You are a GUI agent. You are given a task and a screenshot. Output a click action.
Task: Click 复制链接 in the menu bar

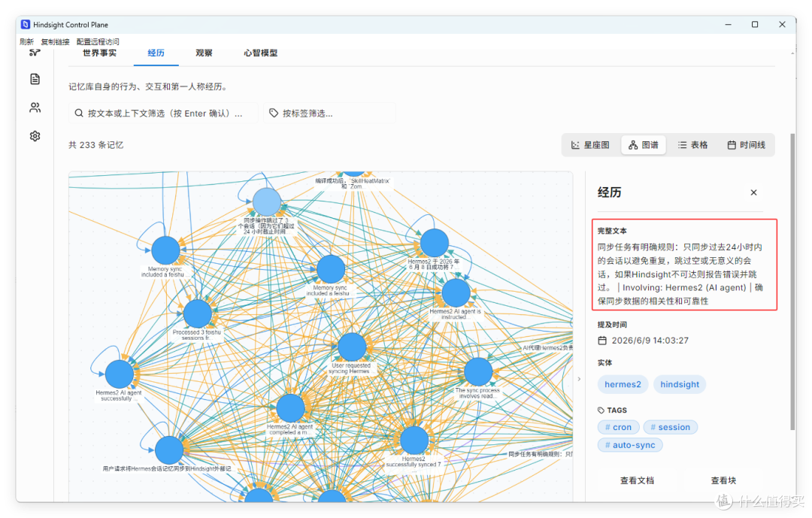55,41
